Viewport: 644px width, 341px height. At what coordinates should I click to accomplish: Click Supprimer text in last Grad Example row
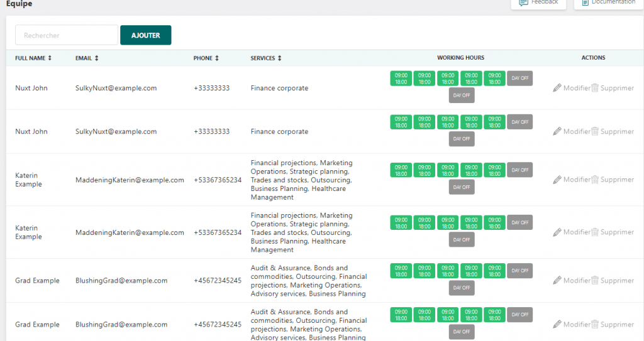pos(617,325)
